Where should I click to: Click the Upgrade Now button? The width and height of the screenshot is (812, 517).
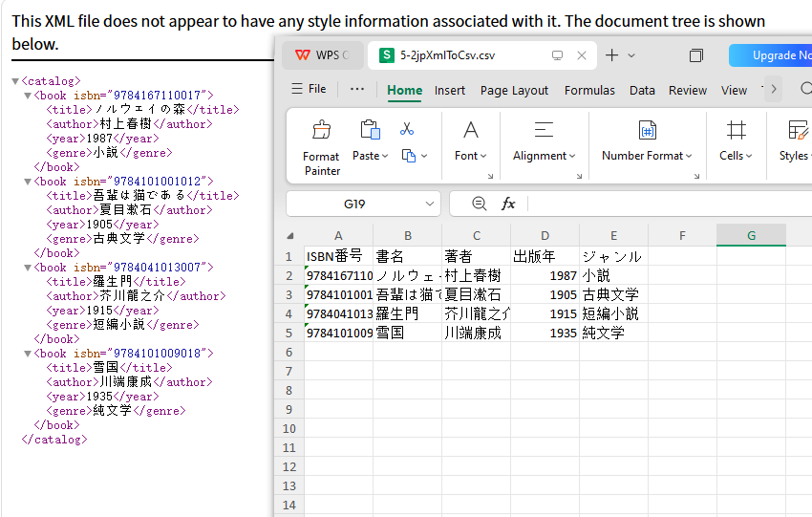[771, 55]
